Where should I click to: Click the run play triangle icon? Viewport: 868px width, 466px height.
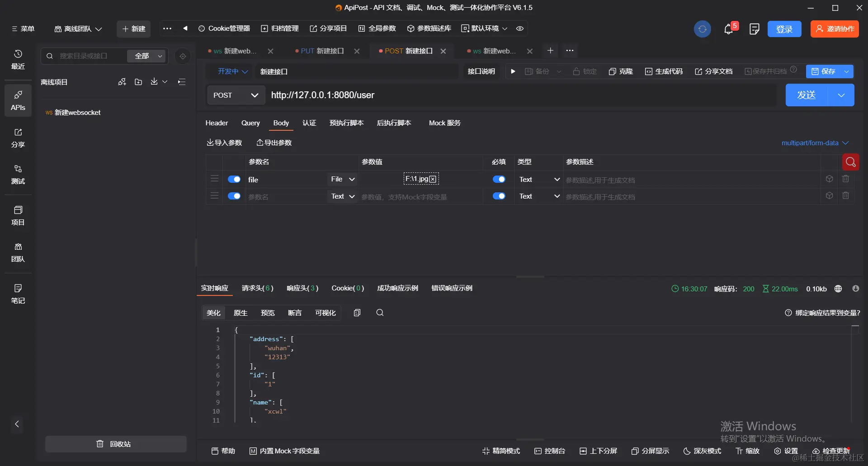pyautogui.click(x=513, y=71)
